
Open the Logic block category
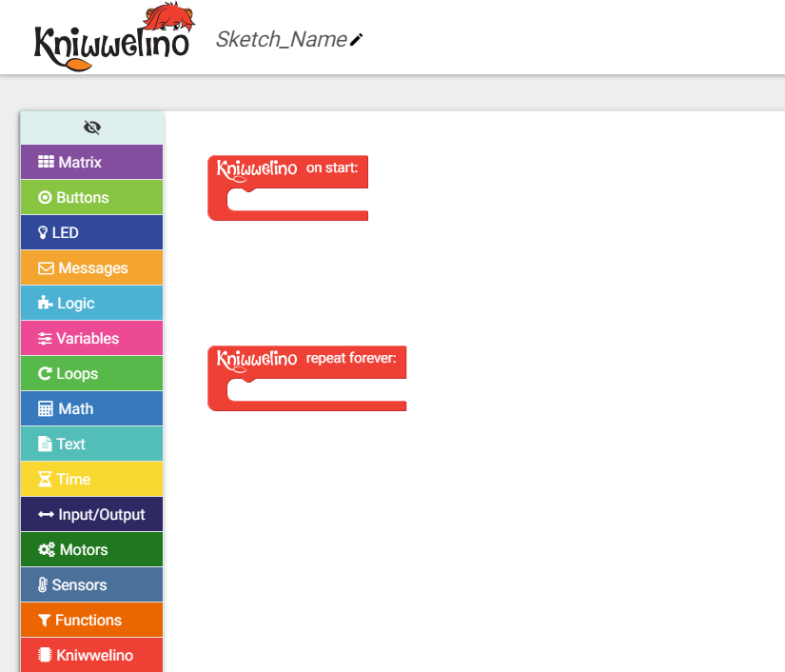click(x=92, y=303)
